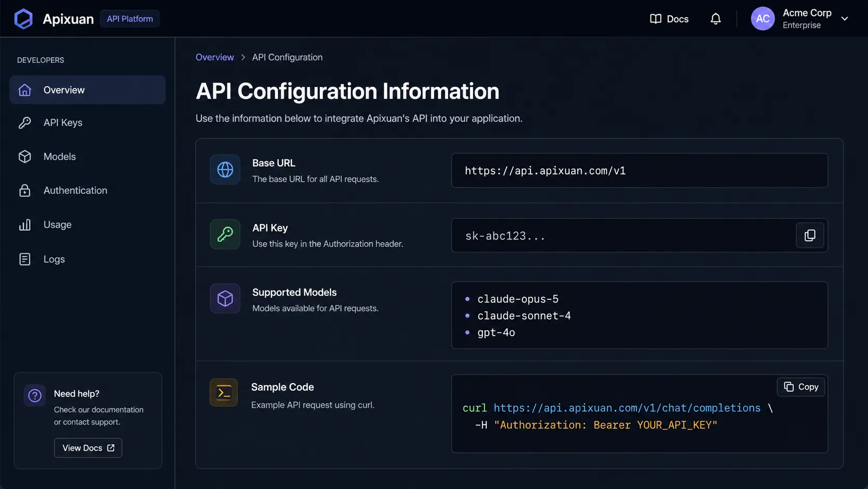The width and height of the screenshot is (868, 489).
Task: Click the AC account avatar
Action: tap(763, 19)
